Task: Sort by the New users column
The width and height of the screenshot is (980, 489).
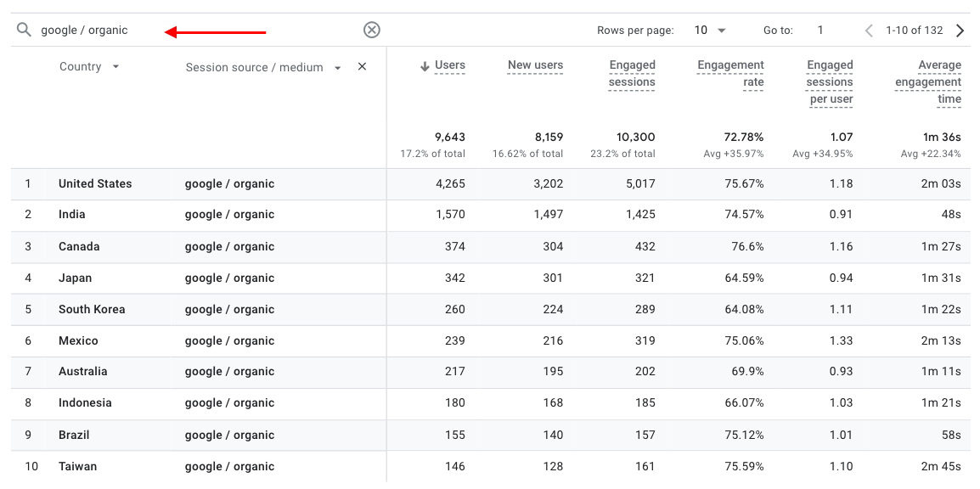Action: tap(535, 65)
